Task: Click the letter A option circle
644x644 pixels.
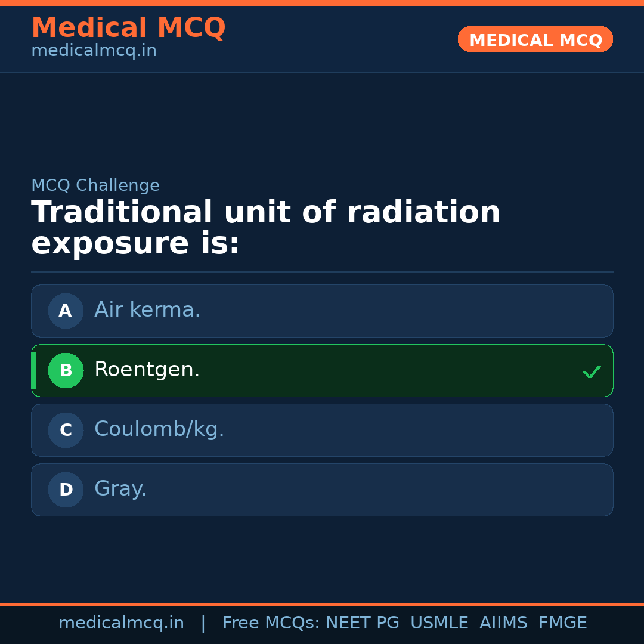Action: pos(66,311)
